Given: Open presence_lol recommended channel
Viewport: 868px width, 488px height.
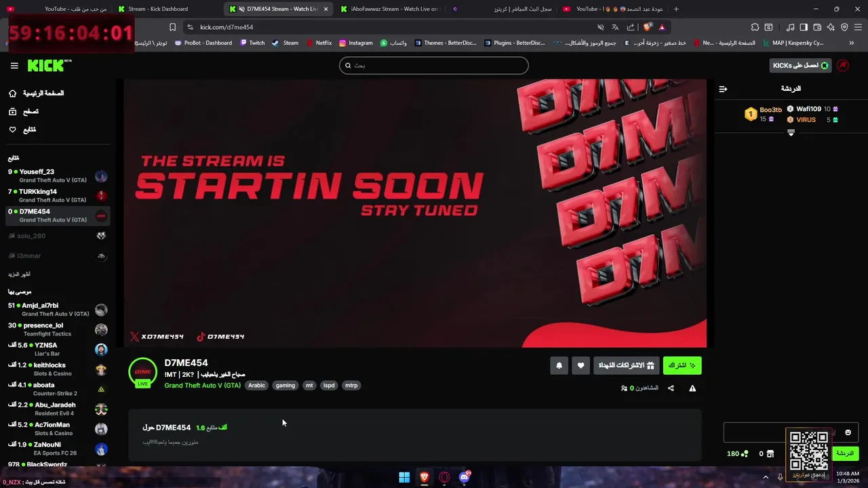Looking at the screenshot, I should click(58, 329).
